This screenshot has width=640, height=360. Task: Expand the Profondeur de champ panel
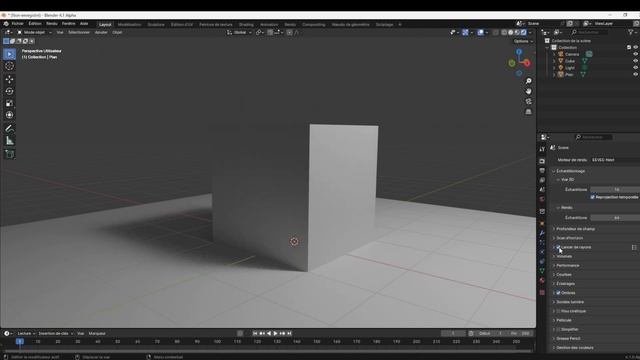[x=576, y=229]
